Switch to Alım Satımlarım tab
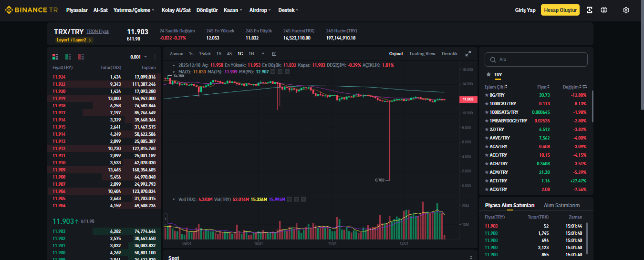 (561, 205)
